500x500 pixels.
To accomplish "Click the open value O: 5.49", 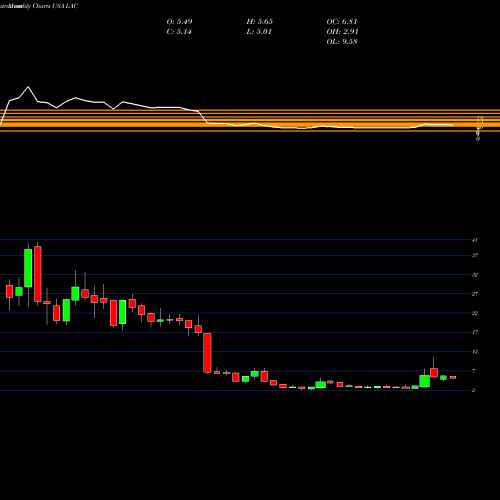I will [179, 22].
